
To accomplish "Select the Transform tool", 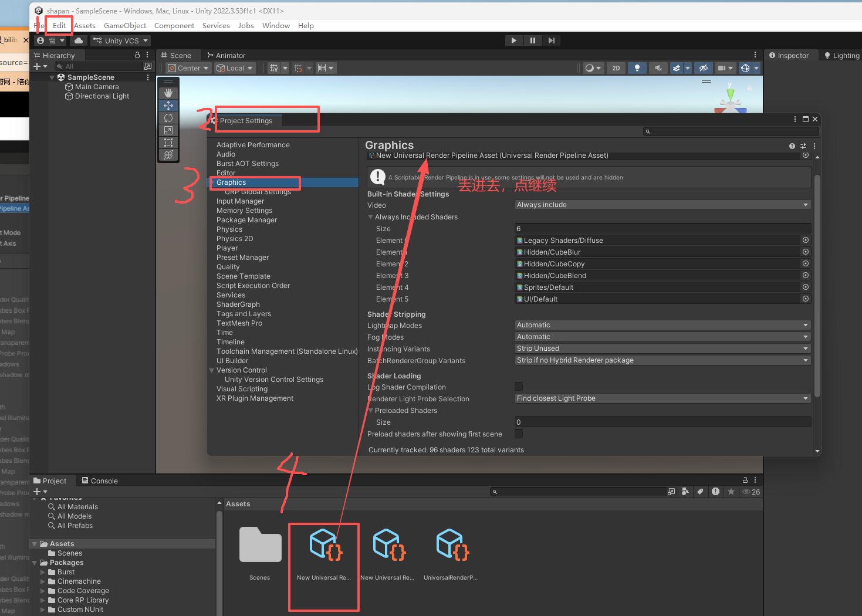I will click(168, 155).
